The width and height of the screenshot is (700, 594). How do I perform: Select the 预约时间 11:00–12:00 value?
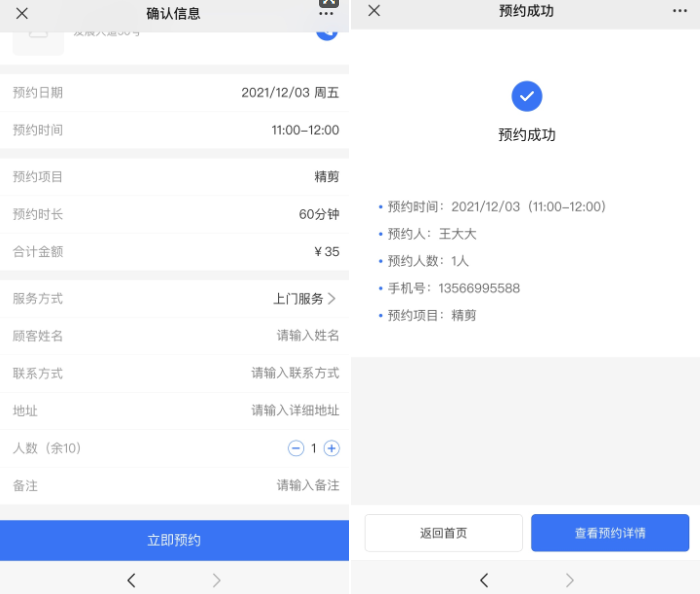pos(305,130)
